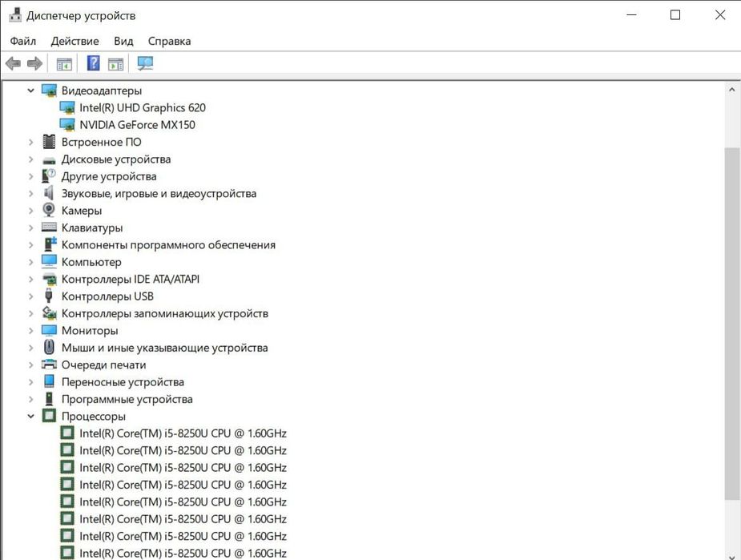Click the Другие устройства unknown device icon
741x560 pixels.
[49, 175]
